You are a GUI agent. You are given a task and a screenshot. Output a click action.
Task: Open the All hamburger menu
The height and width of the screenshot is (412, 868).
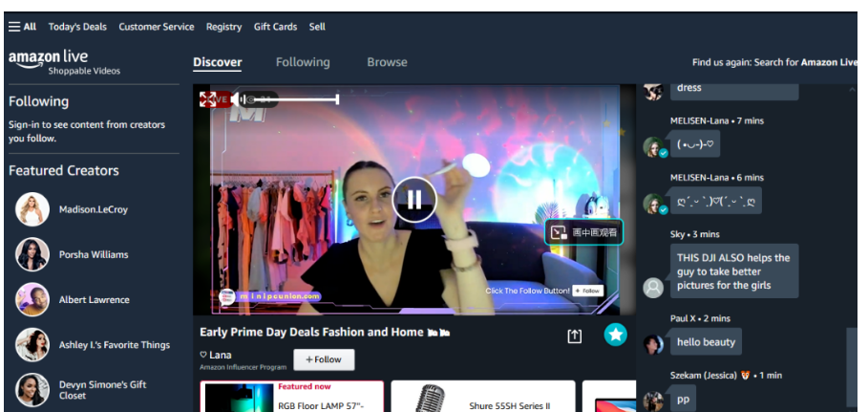click(23, 27)
